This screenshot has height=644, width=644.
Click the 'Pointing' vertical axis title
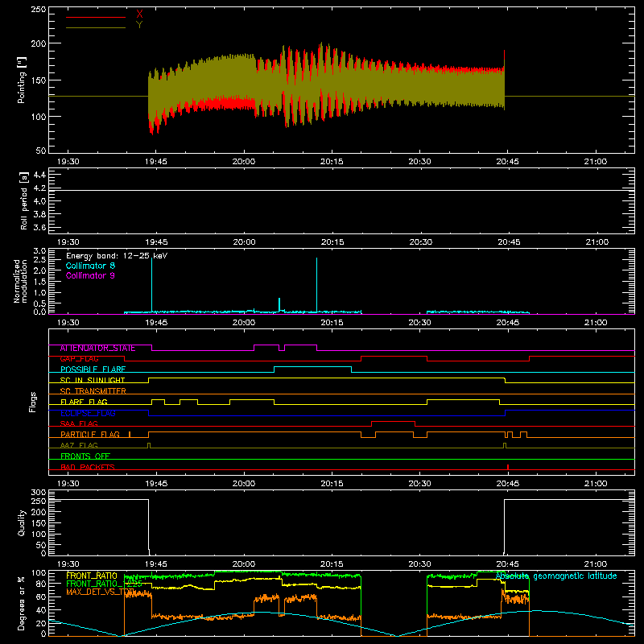click(x=22, y=80)
